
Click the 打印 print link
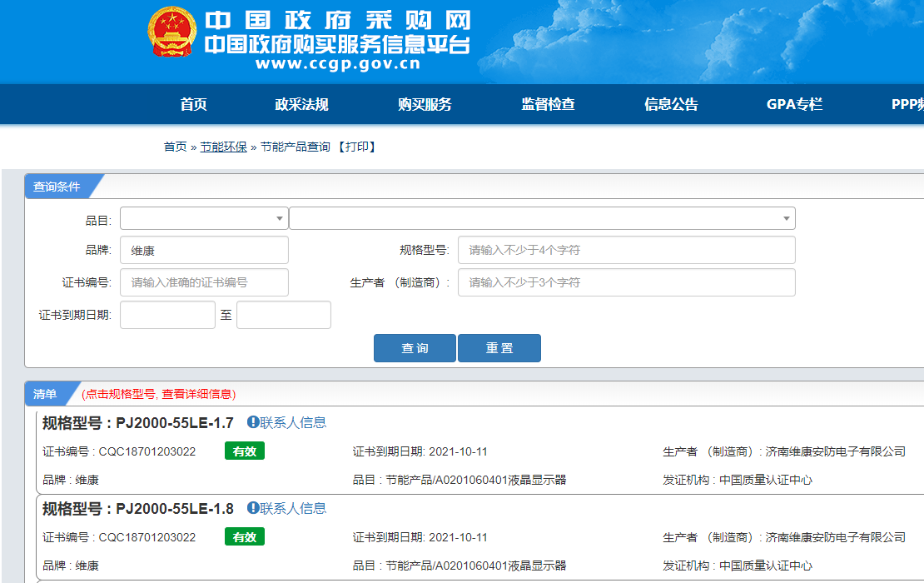[x=356, y=147]
